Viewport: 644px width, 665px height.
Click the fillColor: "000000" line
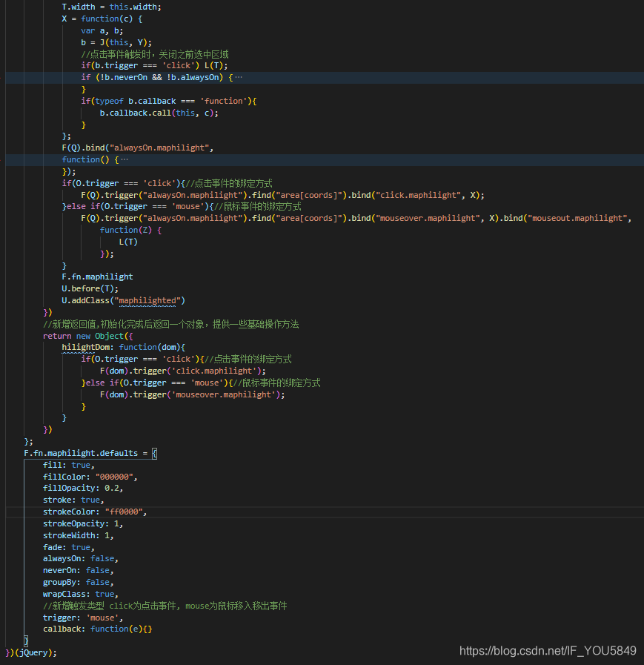90,477
